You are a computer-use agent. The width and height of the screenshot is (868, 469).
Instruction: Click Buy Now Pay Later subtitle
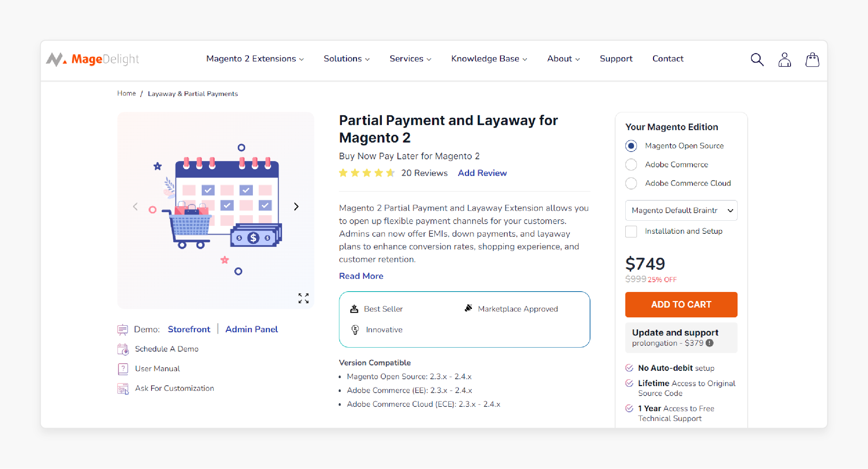(x=409, y=156)
